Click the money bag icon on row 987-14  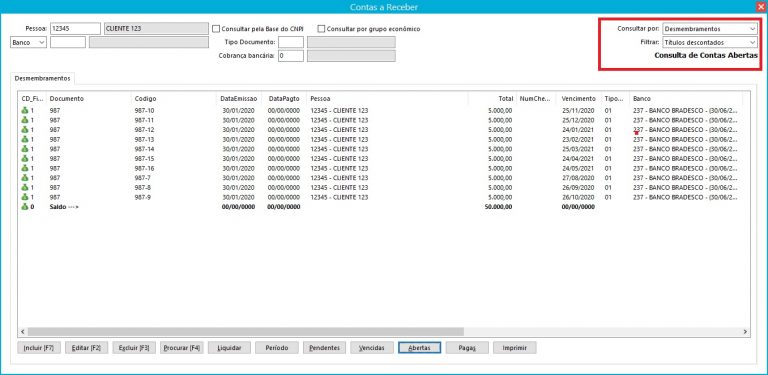pos(25,149)
